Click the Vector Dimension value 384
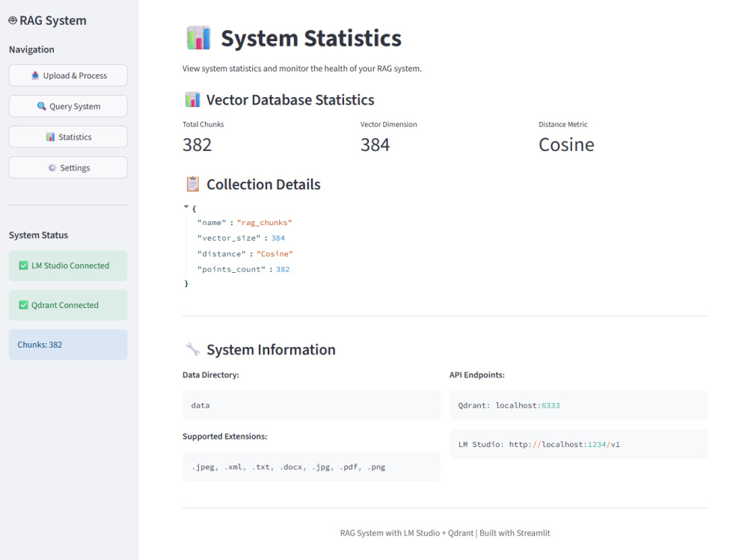 [375, 144]
